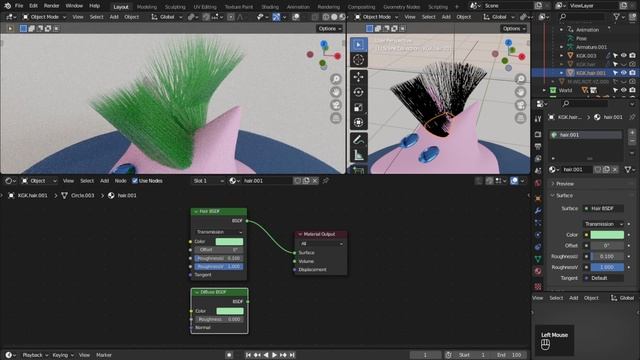Screen dimensions: 640x360
Task: Toggle the Use Nodes checkbox
Action: (x=135, y=180)
